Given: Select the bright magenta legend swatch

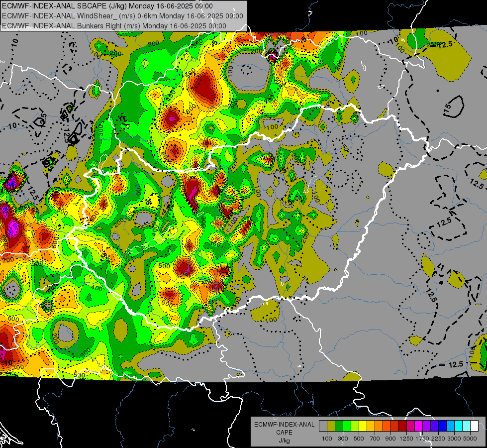Looking at the screenshot, I should 419,426.
